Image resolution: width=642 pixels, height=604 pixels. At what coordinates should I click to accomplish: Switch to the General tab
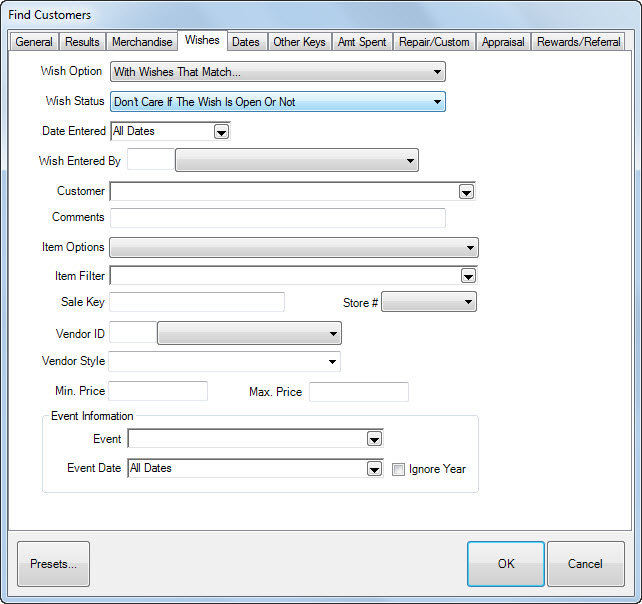[34, 42]
